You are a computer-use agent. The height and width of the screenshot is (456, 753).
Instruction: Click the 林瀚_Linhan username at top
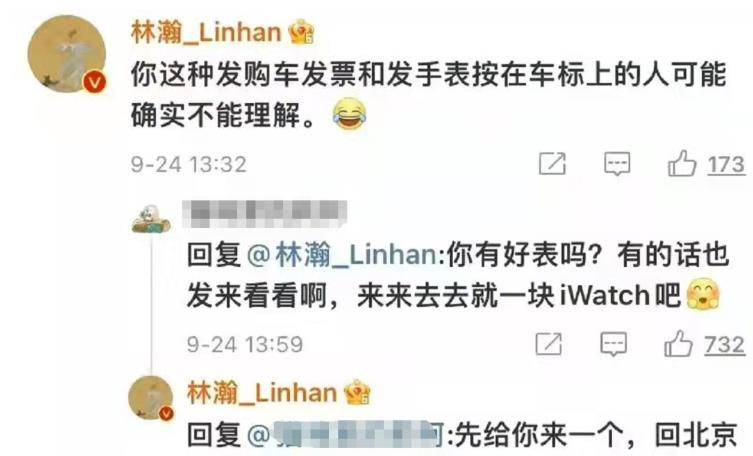pos(206,33)
